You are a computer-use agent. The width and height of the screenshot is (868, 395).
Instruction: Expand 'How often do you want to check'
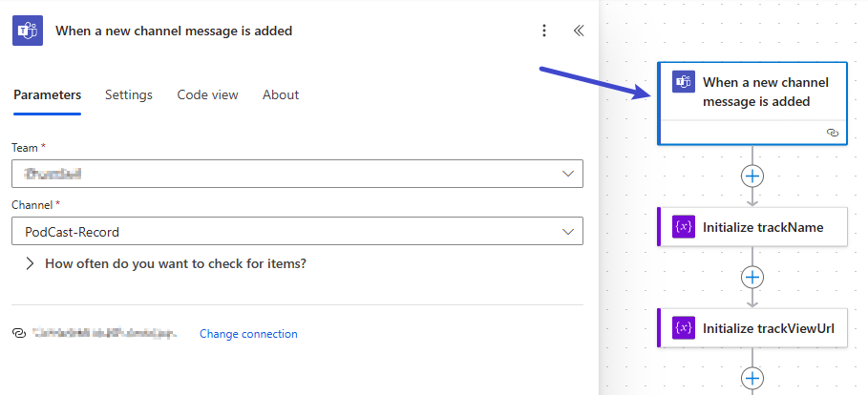[x=31, y=263]
